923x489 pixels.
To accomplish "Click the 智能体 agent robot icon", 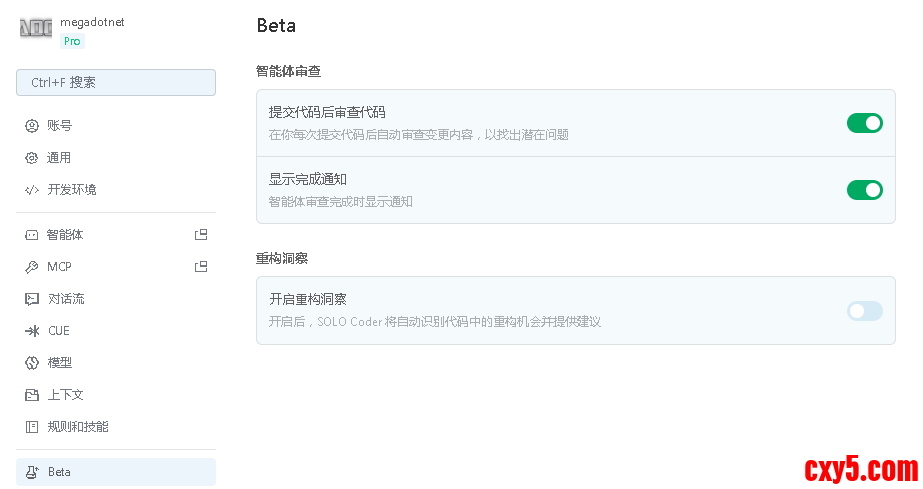I will coord(31,235).
